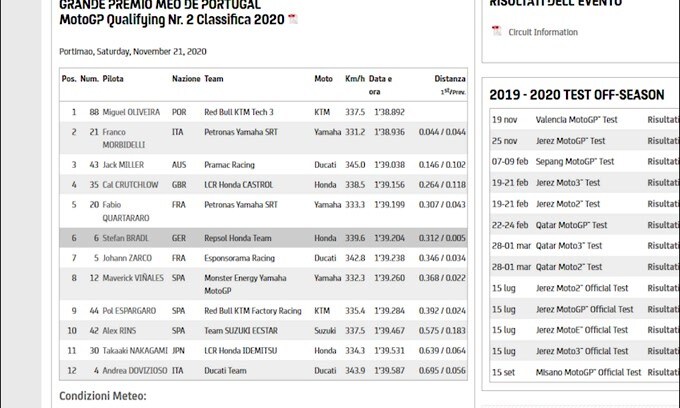Click the Pilota column header

(x=113, y=79)
